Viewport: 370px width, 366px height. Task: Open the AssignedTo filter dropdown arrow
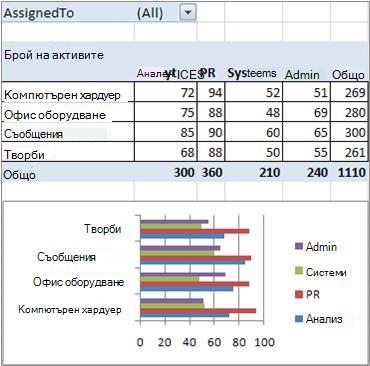click(x=188, y=13)
